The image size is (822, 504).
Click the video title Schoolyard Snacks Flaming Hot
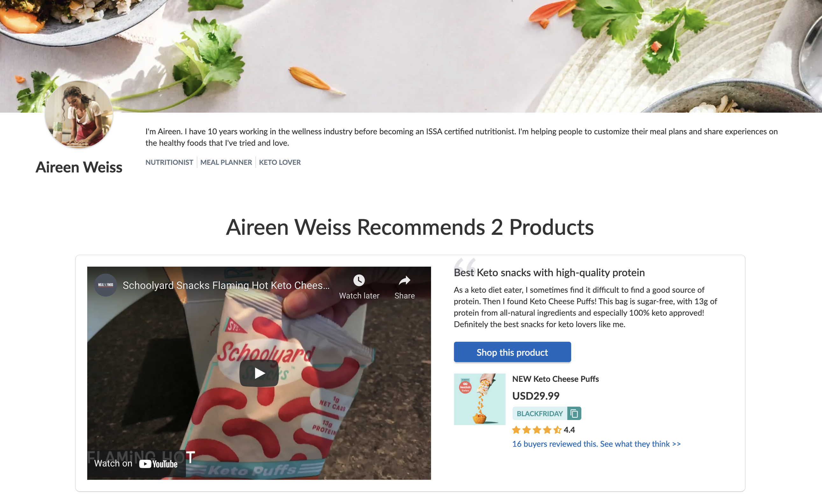point(226,285)
